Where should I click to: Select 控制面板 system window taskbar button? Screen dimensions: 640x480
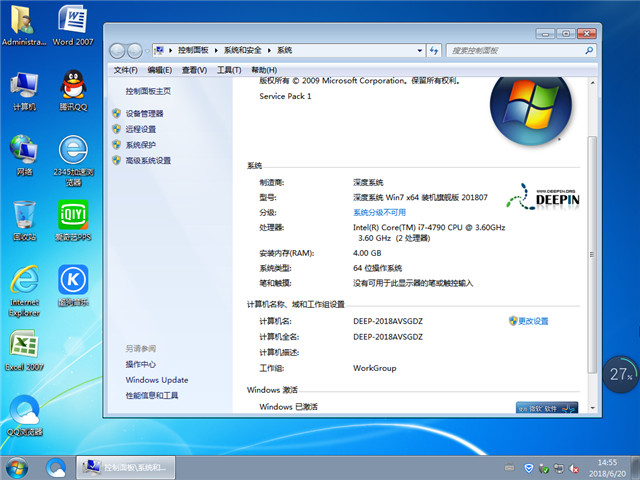click(126, 468)
